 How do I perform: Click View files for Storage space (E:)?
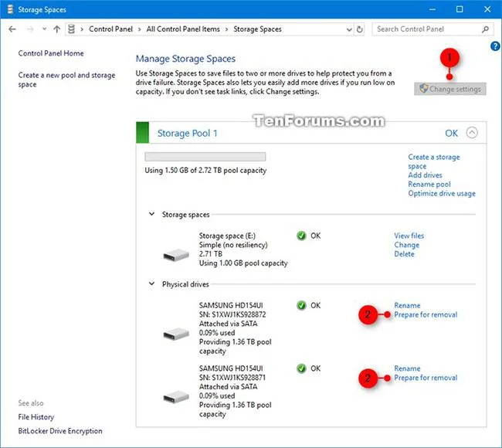(409, 236)
